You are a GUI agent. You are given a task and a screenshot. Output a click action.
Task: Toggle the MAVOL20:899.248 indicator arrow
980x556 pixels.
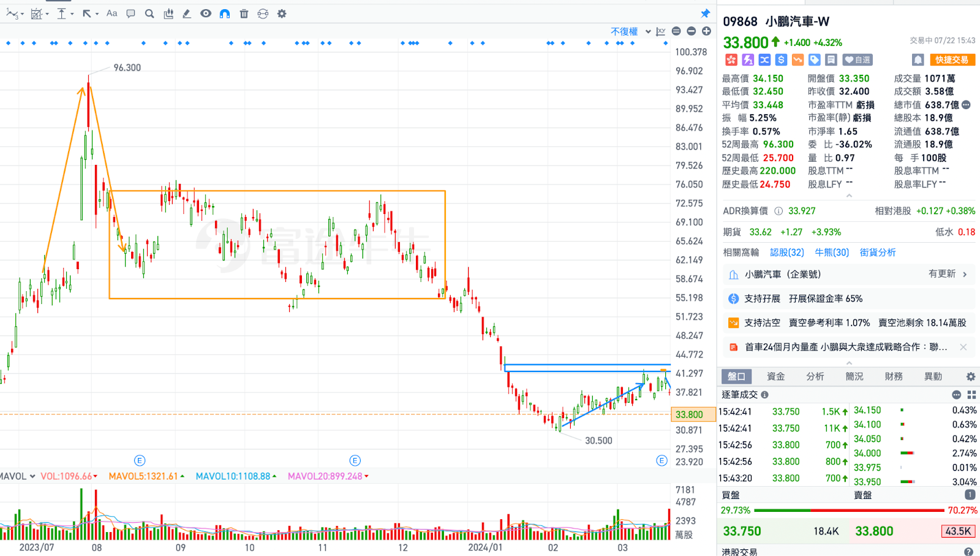click(367, 476)
